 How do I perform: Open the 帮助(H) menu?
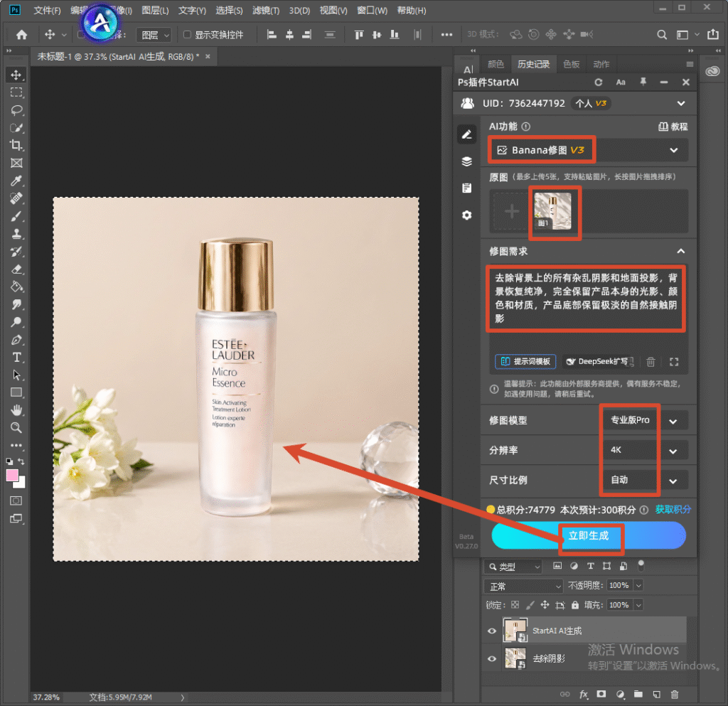point(412,10)
